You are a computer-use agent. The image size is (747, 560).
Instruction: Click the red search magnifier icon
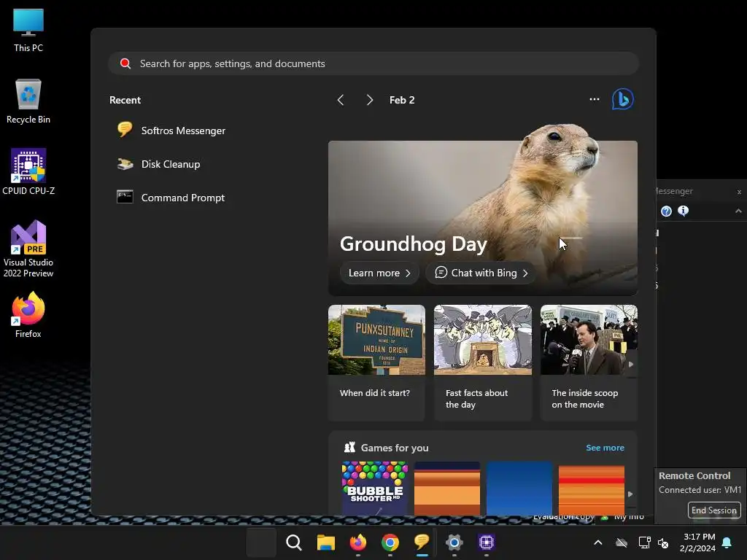coord(125,64)
